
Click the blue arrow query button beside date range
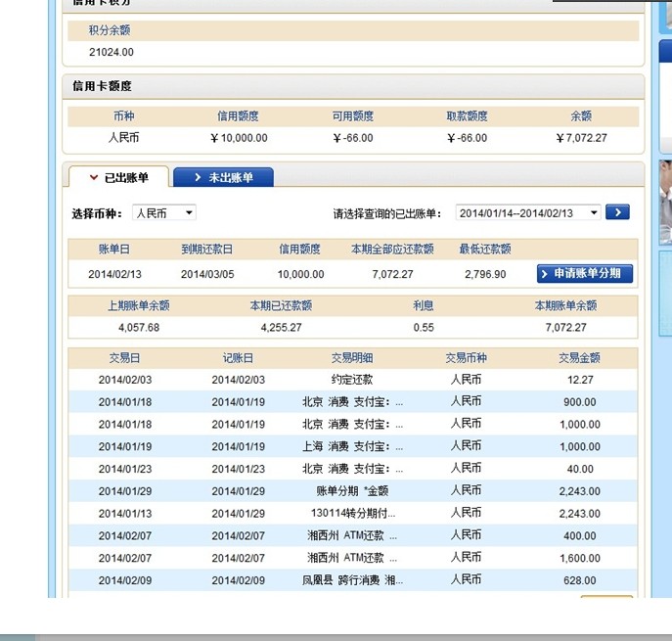point(616,212)
